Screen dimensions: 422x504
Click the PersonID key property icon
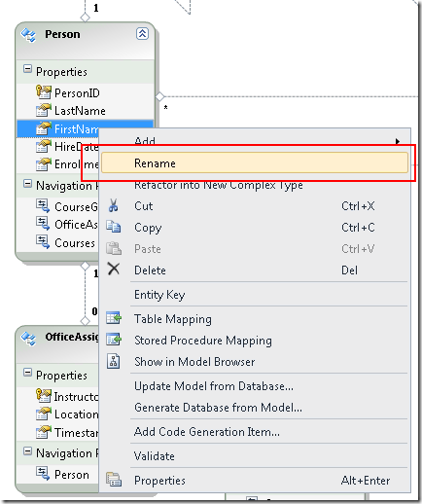[44, 92]
